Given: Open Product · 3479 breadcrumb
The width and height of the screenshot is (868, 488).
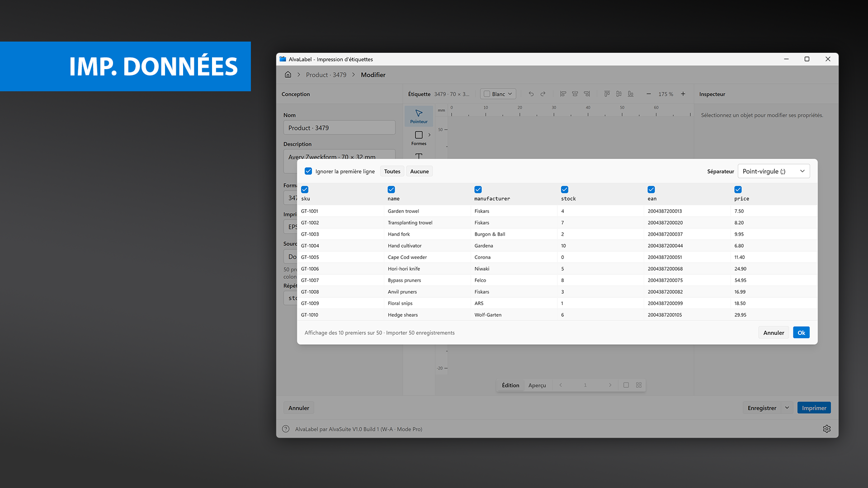Looking at the screenshot, I should [326, 75].
